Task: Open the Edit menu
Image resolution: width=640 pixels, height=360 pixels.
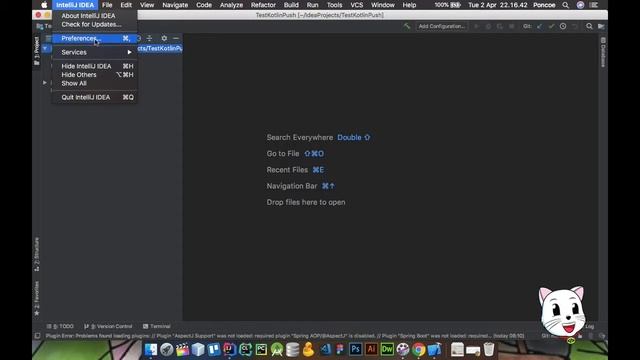Action: coord(126,5)
